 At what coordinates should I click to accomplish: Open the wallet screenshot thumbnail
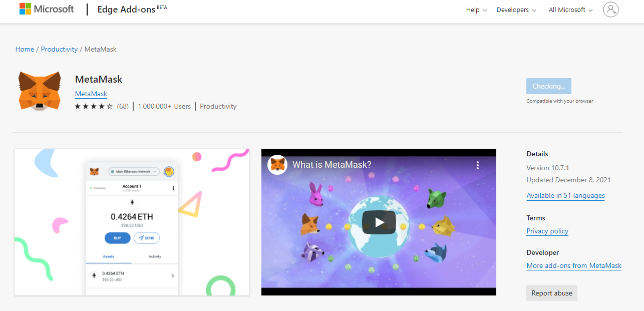coord(132,222)
